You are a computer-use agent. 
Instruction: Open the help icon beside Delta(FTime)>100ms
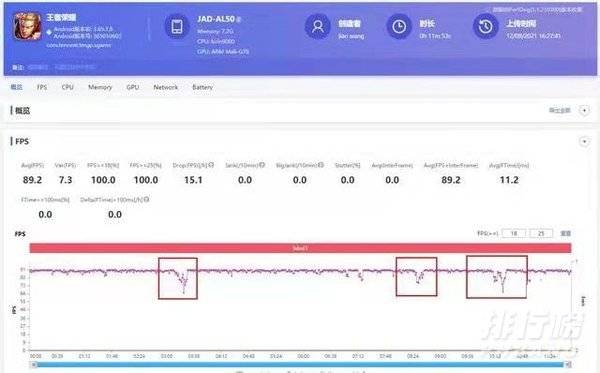point(146,199)
